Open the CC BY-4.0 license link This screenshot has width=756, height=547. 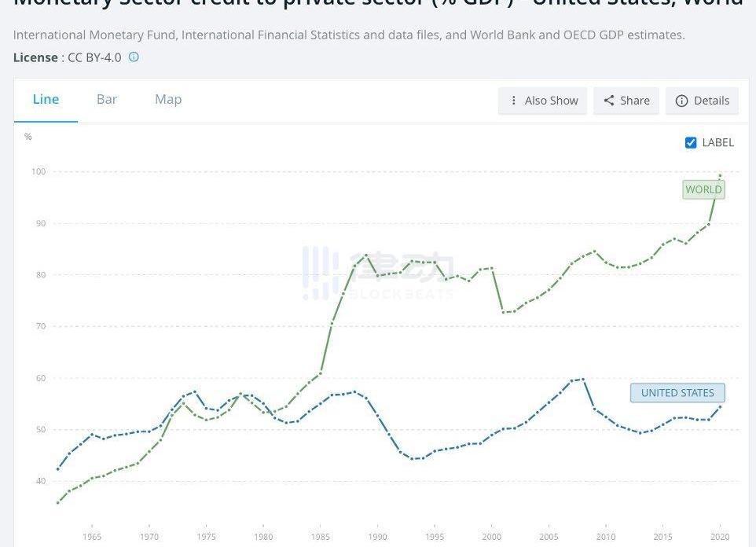[x=94, y=57]
